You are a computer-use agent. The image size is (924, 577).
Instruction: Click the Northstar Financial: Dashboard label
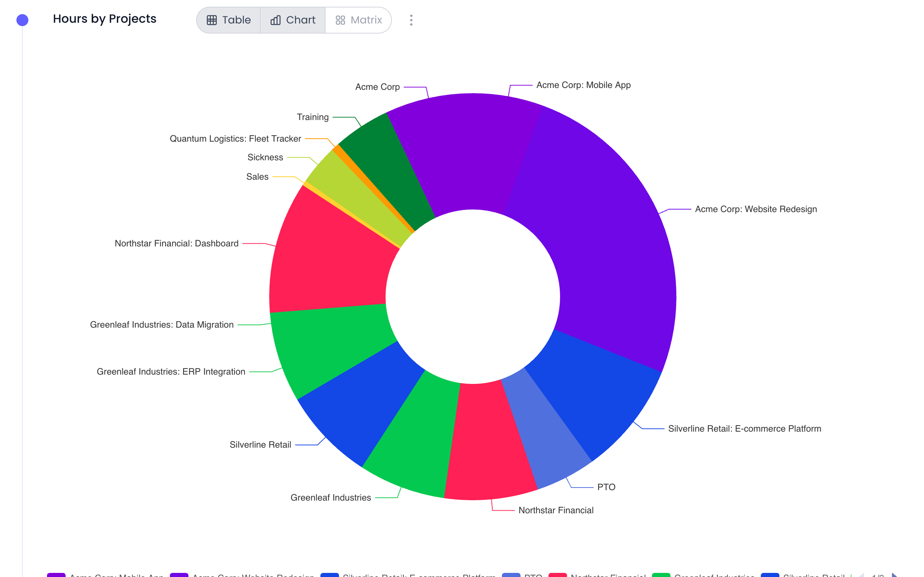click(x=177, y=243)
